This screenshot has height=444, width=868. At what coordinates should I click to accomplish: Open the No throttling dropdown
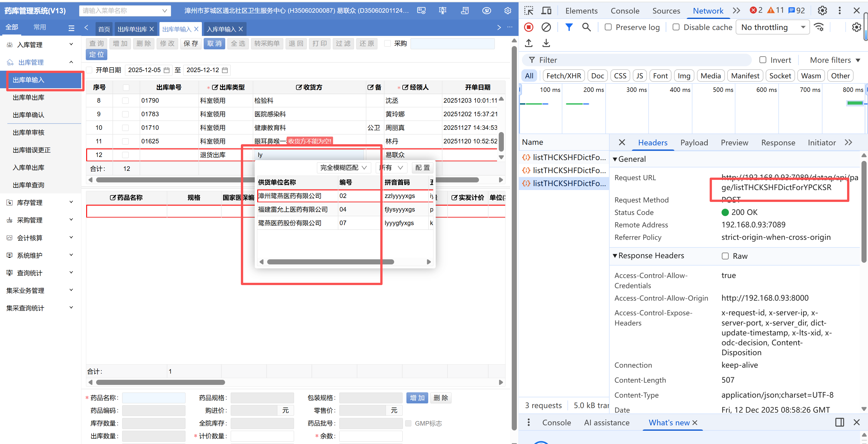pos(772,27)
